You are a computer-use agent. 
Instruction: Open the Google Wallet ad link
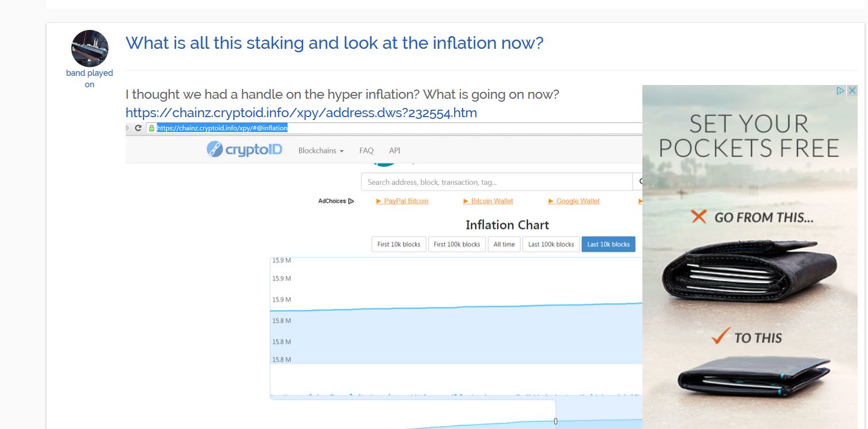click(x=574, y=201)
